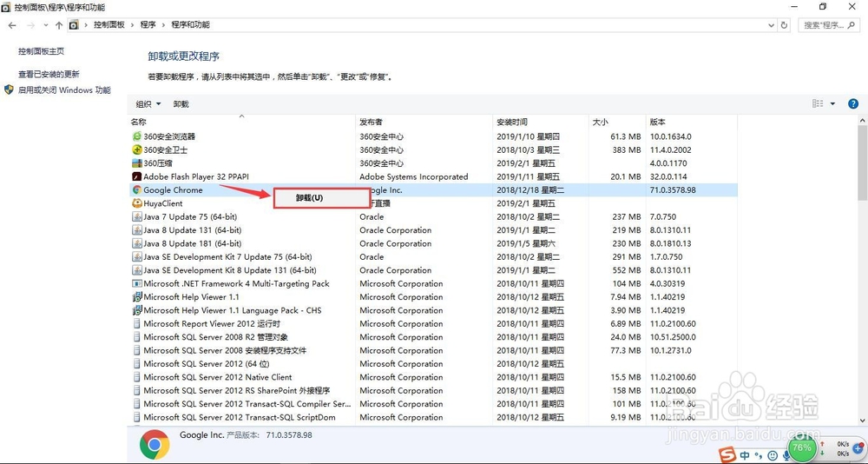
Task: Expand the view options dropdown arrow
Action: point(832,103)
